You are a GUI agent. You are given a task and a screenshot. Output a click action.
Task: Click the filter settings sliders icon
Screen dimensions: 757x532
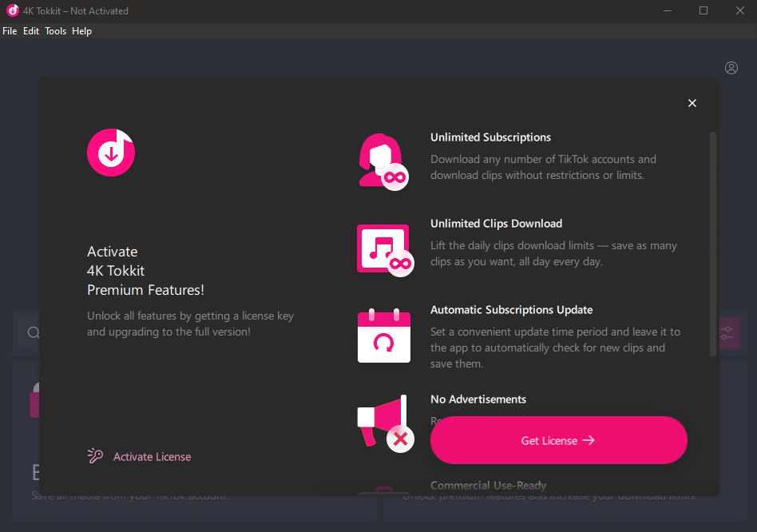[727, 332]
